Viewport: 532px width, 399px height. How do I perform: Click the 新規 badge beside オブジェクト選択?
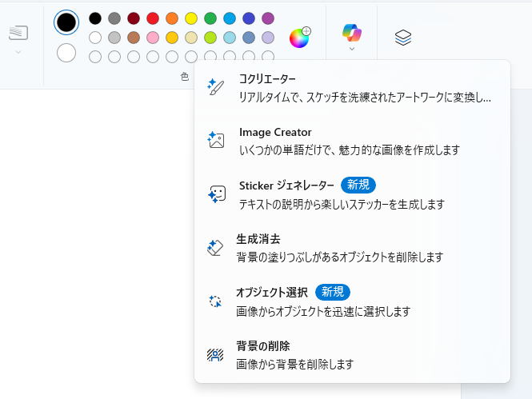(x=333, y=292)
